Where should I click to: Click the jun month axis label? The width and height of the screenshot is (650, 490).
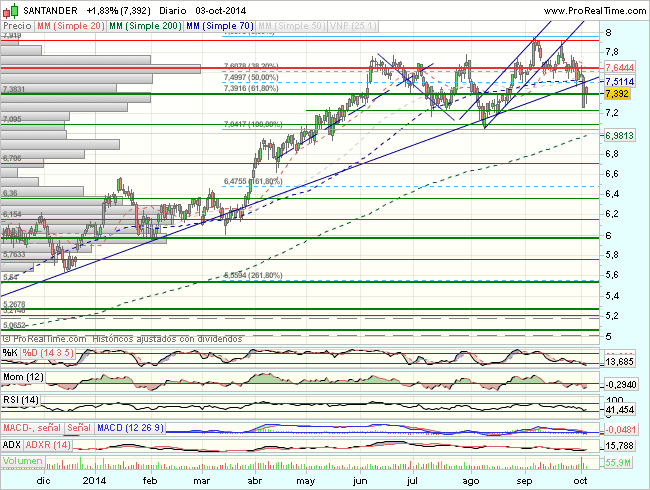[360, 481]
